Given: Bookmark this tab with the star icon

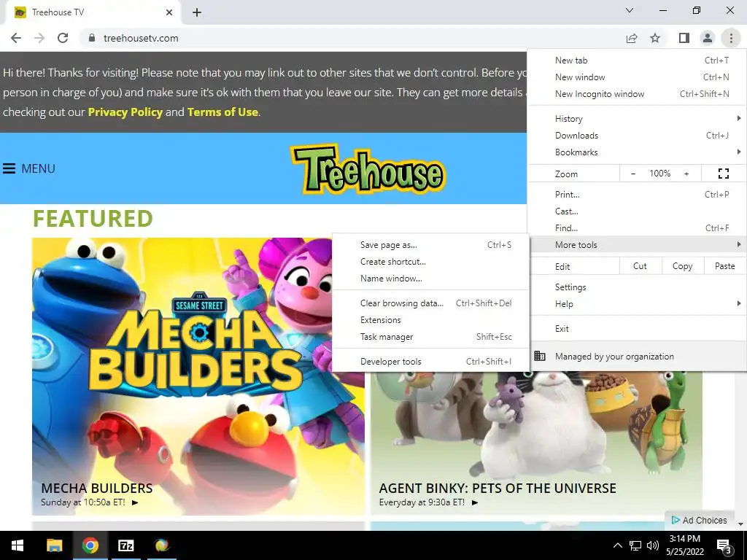Looking at the screenshot, I should coord(655,38).
